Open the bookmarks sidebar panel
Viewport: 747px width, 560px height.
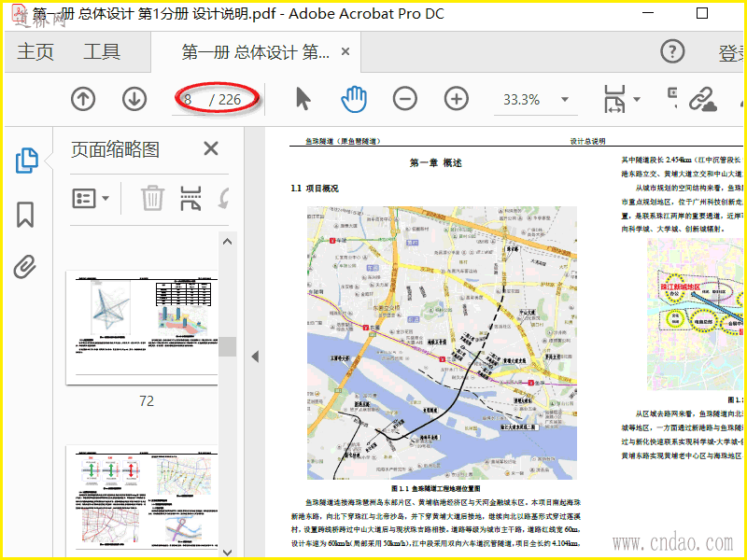coord(25,215)
